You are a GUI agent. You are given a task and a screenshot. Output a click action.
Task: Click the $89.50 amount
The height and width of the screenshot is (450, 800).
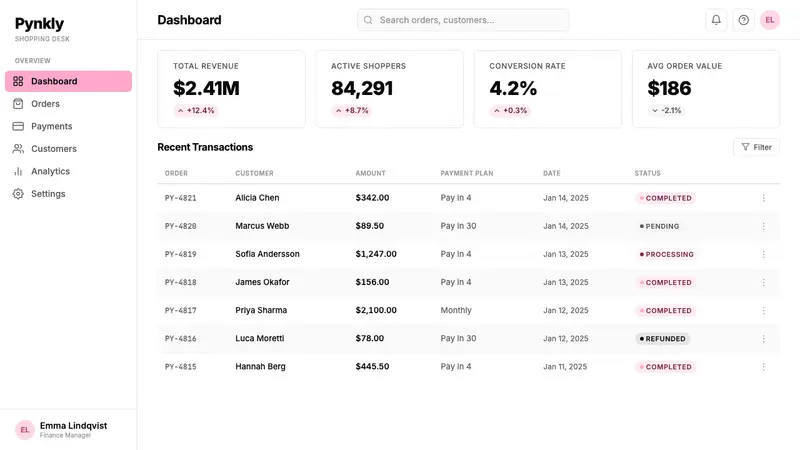[x=369, y=226]
